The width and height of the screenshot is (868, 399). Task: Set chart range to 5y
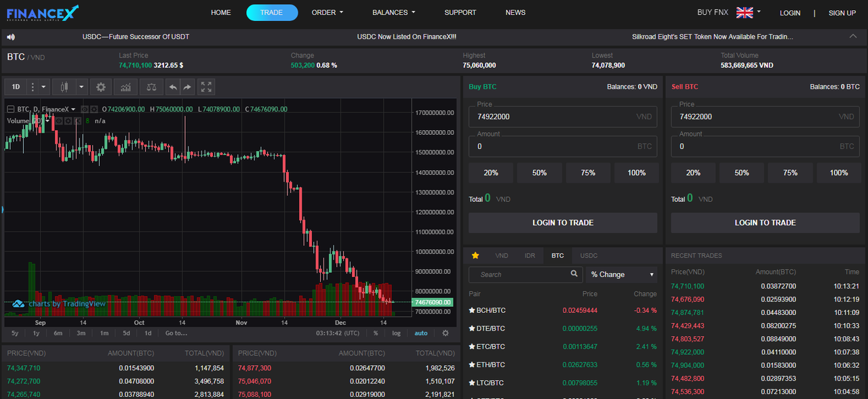tap(15, 333)
